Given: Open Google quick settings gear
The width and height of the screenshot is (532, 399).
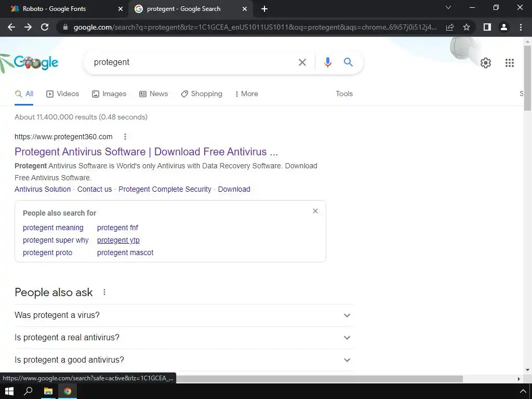Looking at the screenshot, I should pyautogui.click(x=486, y=63).
